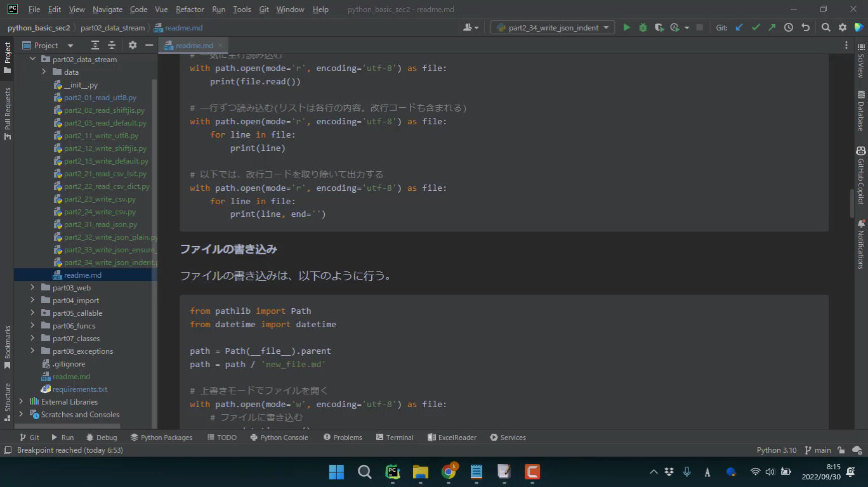
Task: Push commits with the green up-right arrow
Action: coord(772,27)
